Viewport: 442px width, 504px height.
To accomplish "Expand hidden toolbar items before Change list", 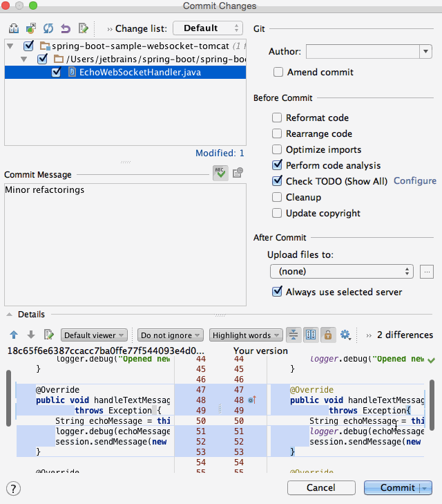I will pyautogui.click(x=110, y=29).
